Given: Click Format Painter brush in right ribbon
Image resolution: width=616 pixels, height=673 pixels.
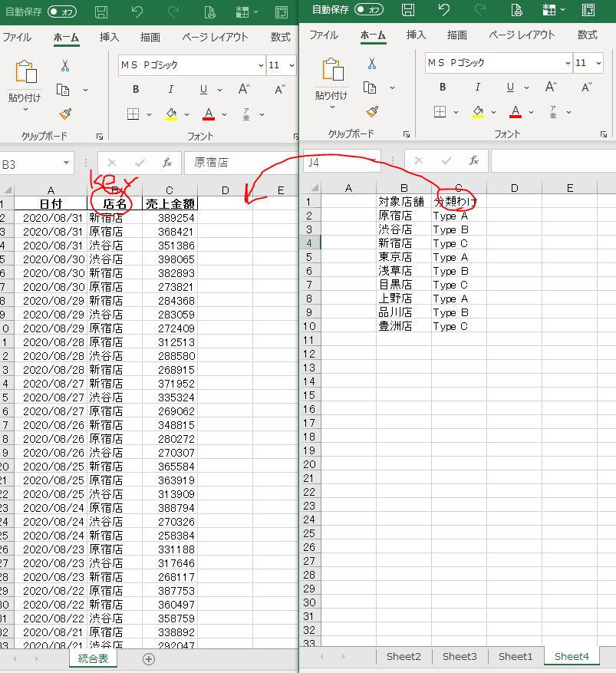Looking at the screenshot, I should pyautogui.click(x=372, y=111).
